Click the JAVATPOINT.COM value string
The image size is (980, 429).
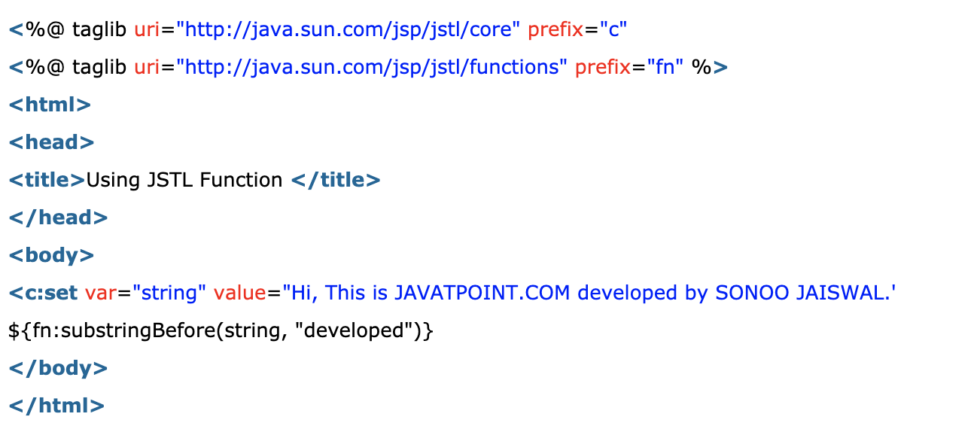[x=589, y=293]
